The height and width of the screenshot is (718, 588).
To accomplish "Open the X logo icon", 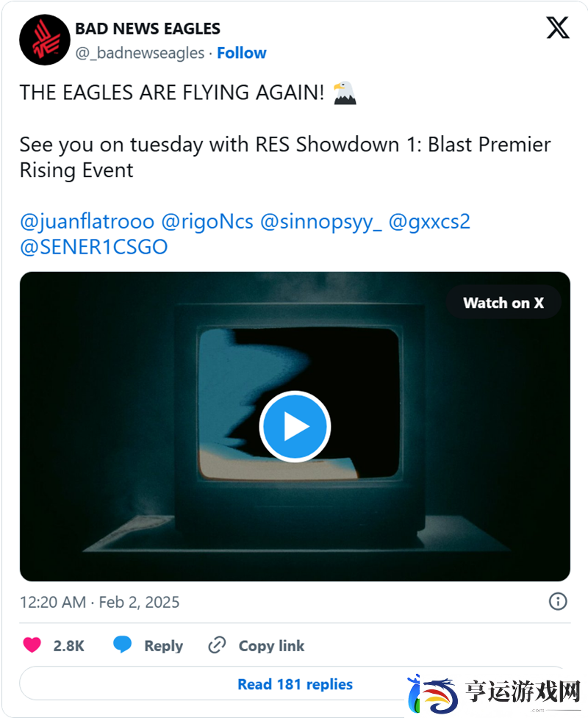I will 557,28.
